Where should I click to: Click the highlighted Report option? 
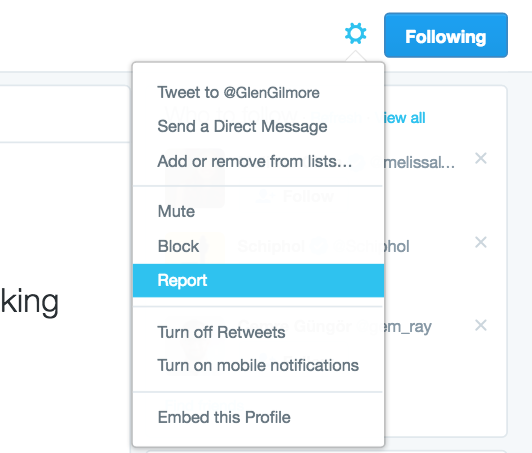pyautogui.click(x=258, y=281)
